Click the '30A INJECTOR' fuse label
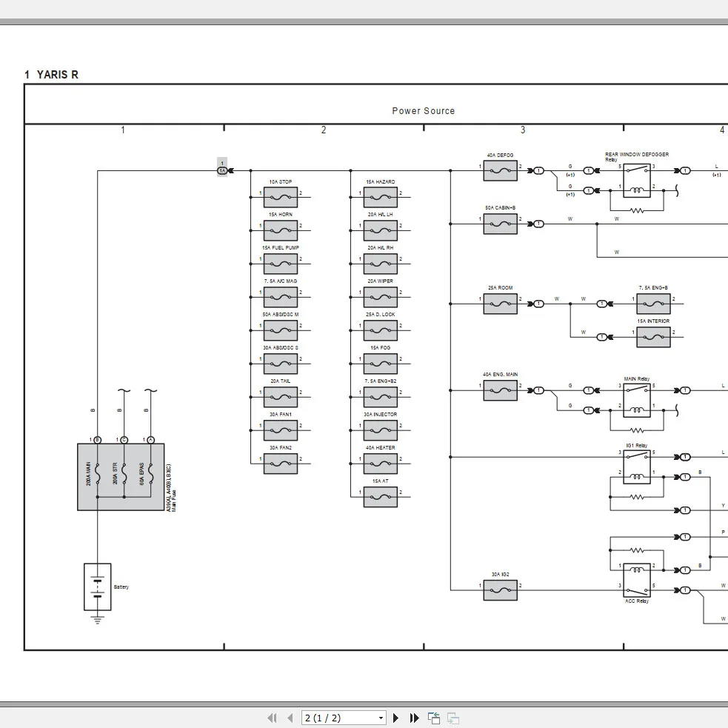728x728 pixels. pos(380,415)
